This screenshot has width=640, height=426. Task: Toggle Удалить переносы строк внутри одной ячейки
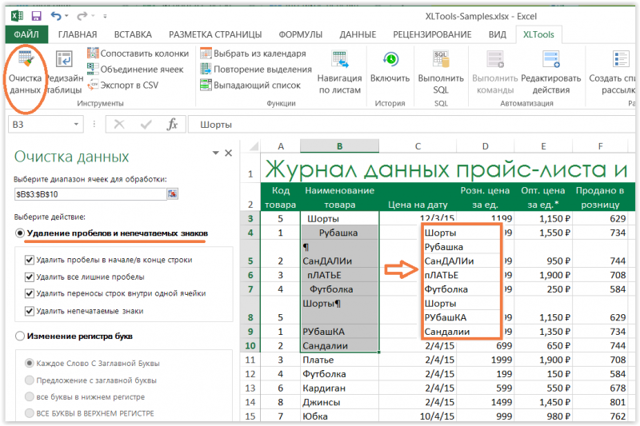click(x=29, y=293)
